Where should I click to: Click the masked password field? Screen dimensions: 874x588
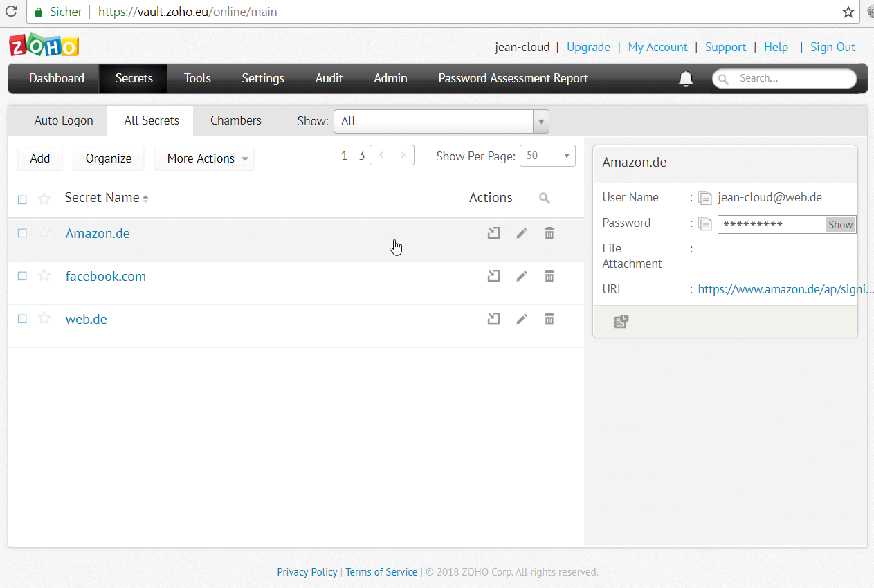pos(772,224)
